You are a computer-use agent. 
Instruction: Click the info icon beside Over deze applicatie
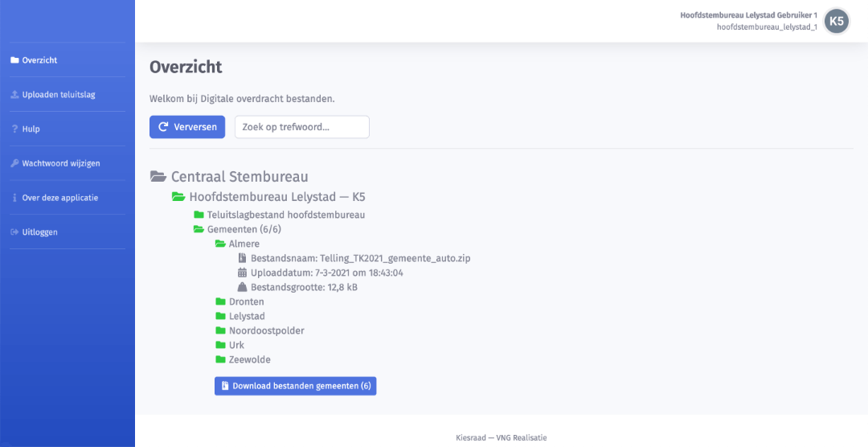coord(14,198)
